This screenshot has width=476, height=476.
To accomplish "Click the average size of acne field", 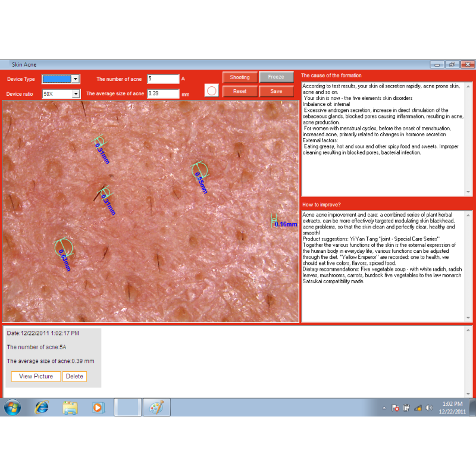I will [162, 93].
